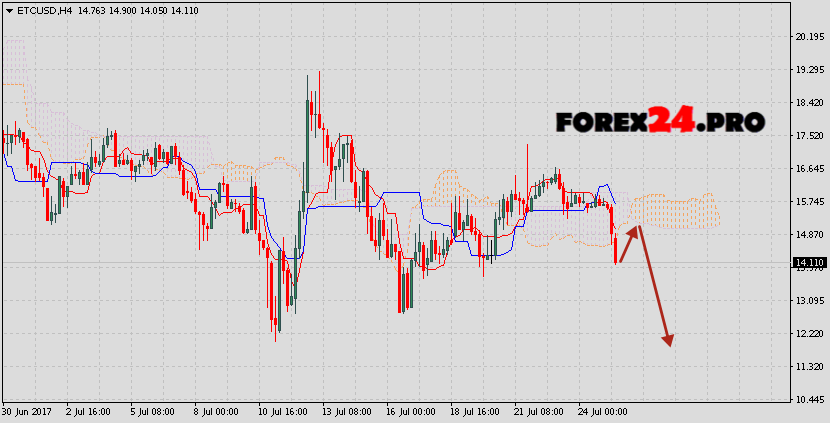Select the 20.195 price axis label
830x423 pixels.
click(x=808, y=37)
